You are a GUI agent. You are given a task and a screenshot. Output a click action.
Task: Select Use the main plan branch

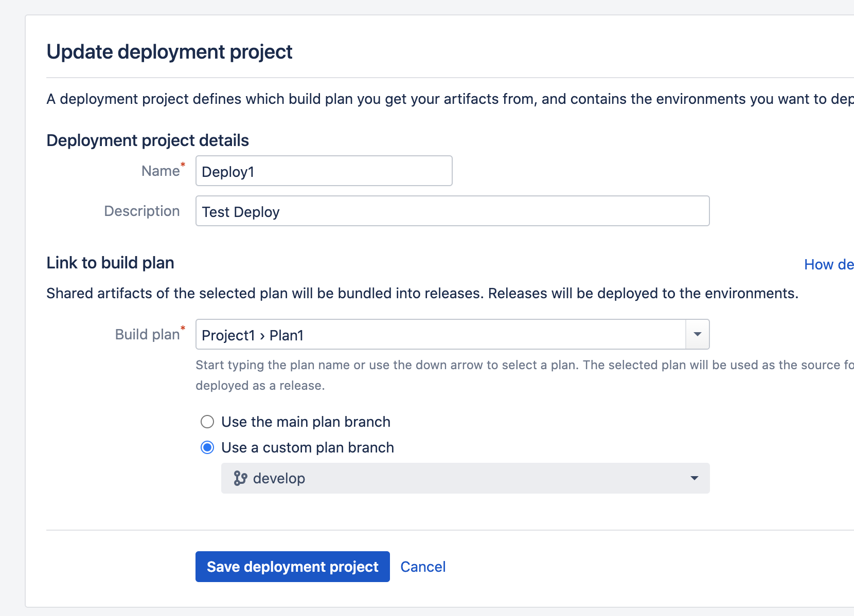(x=207, y=422)
